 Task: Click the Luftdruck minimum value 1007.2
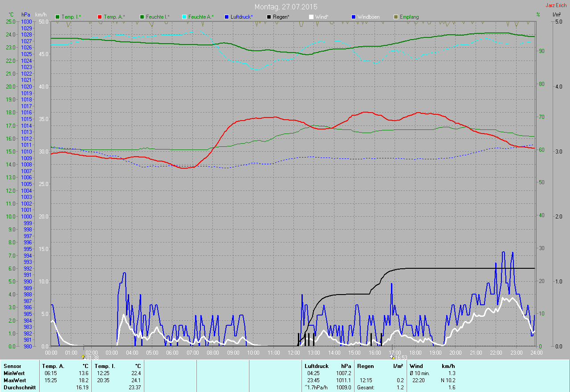tap(343, 373)
